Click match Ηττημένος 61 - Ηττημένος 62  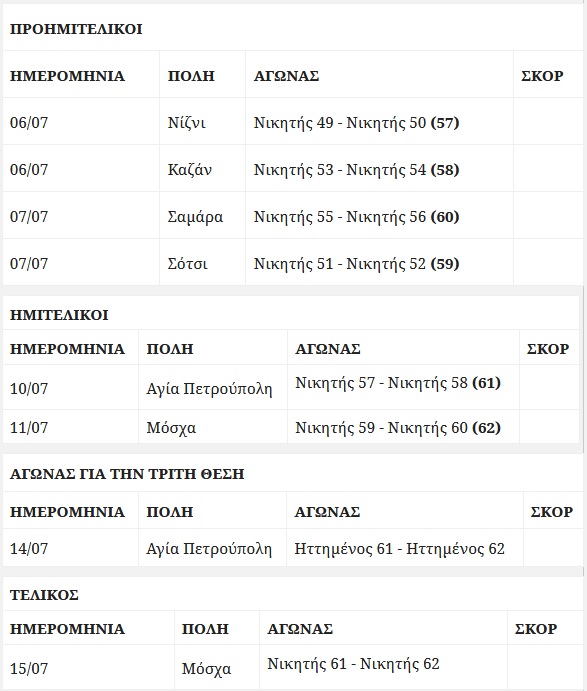400,549
